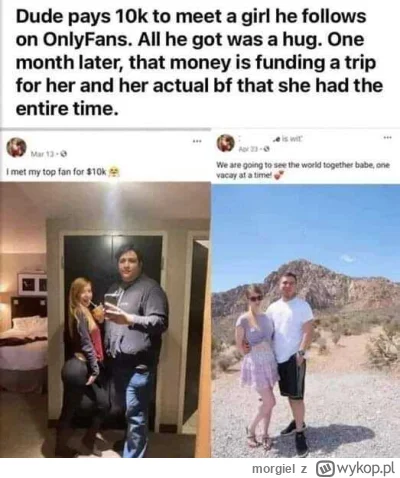The width and height of the screenshot is (400, 478).
Task: Click the "morgiel" username
Action: pyautogui.click(x=274, y=469)
